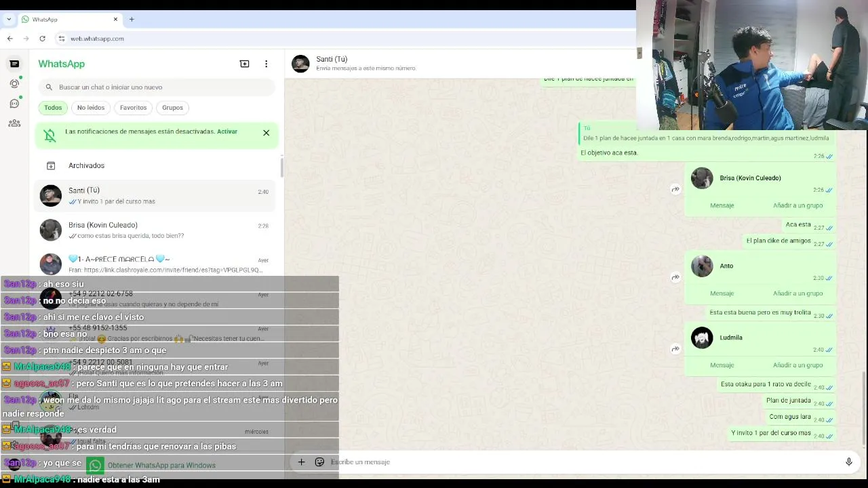Click 'Añadir a un grupo' under Ludmila card
Screen dimensions: 868x488
point(798,365)
